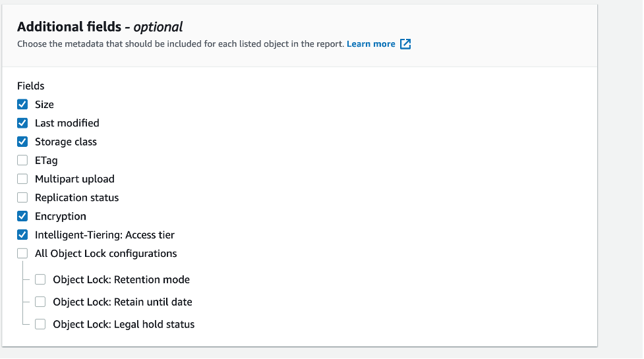Click the external link icon beside Learn more
Screen dimensions: 644x359
(405, 44)
